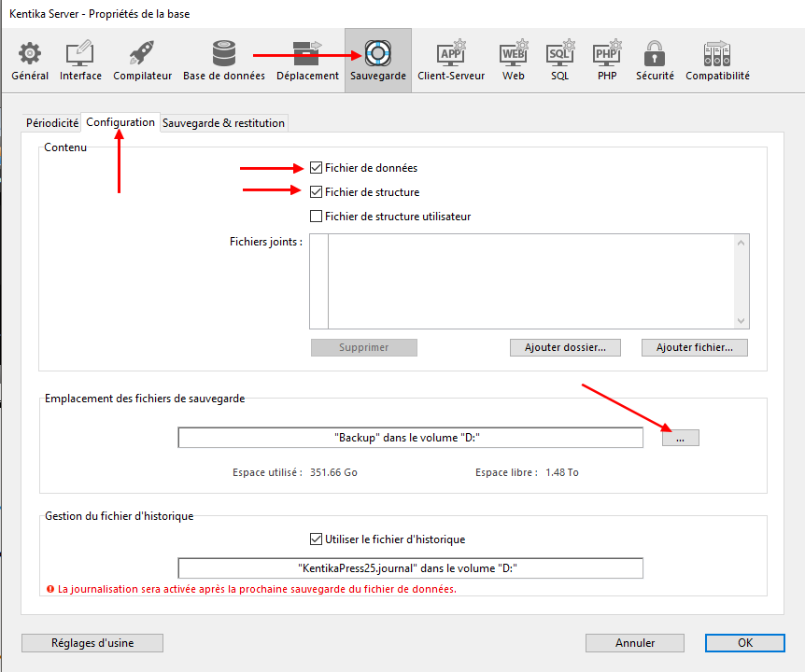Select the Sauvegarde lifebuoy section
Viewport: 805px width, 672px height.
pyautogui.click(x=378, y=61)
